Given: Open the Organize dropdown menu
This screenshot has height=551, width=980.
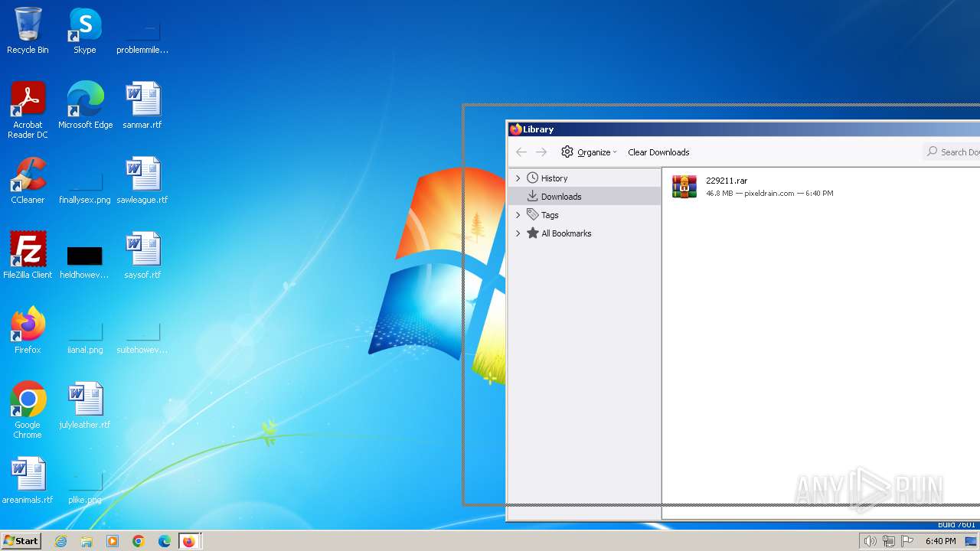Looking at the screenshot, I should point(589,152).
